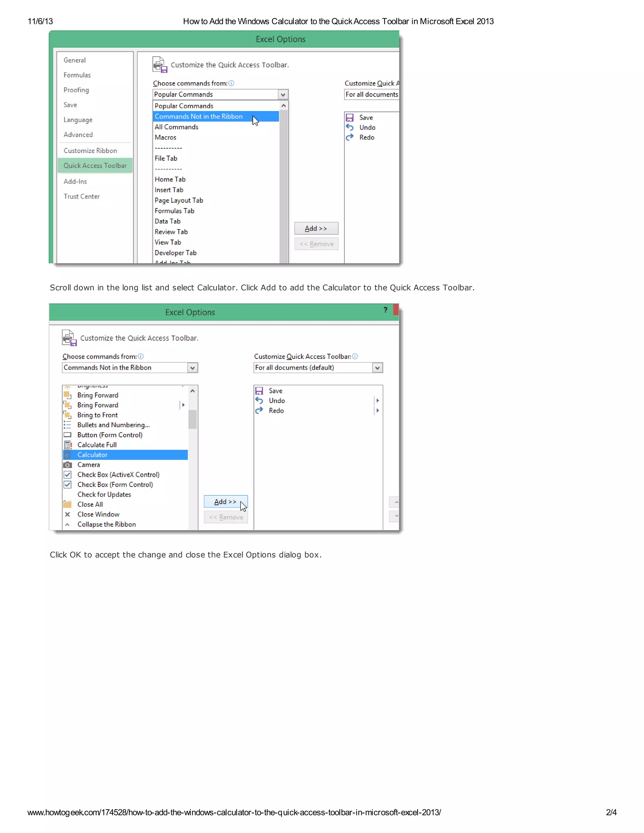644x833 pixels.
Task: Expand the second Bring Forward submenu arrow
Action: (183, 405)
